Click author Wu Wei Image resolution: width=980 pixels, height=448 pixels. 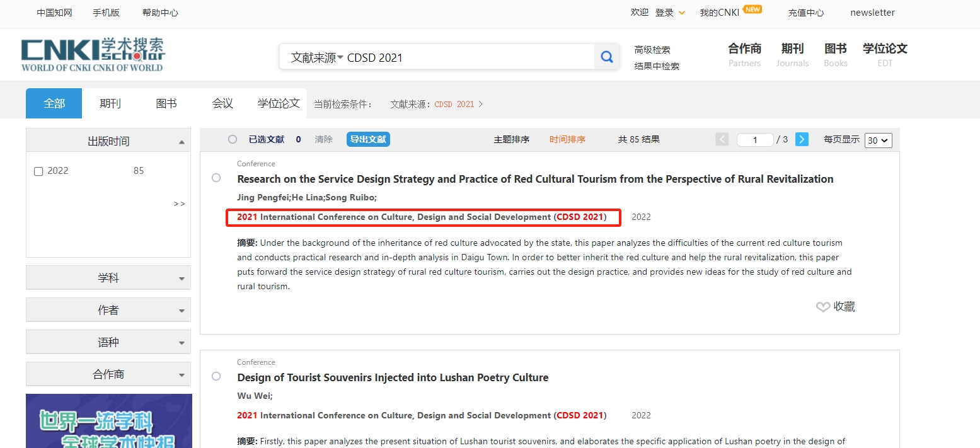coord(253,396)
